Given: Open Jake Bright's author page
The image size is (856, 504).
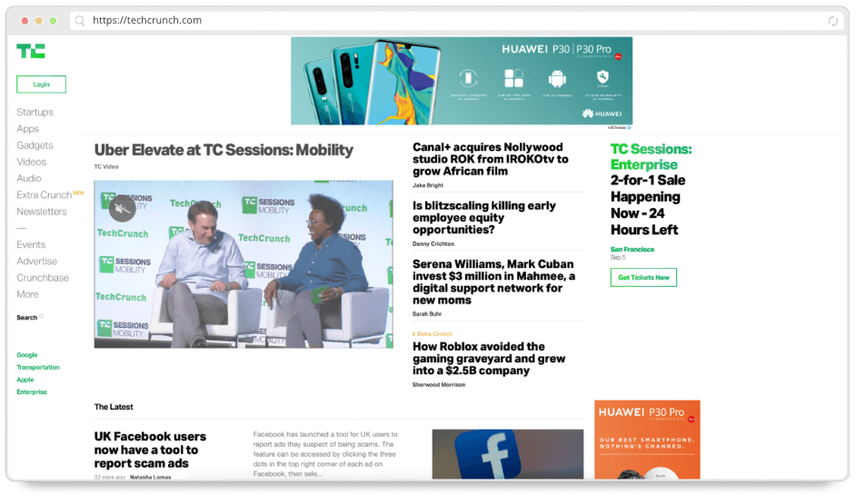Looking at the screenshot, I should click(428, 185).
